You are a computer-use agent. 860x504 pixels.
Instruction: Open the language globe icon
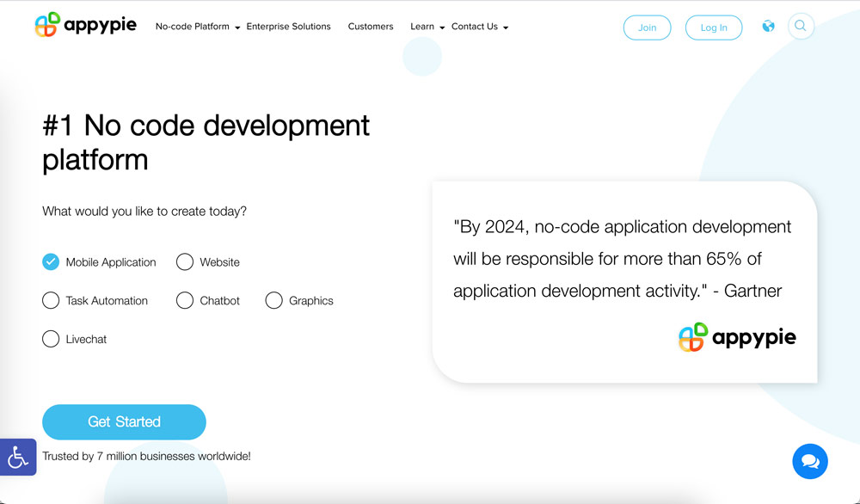(x=768, y=26)
